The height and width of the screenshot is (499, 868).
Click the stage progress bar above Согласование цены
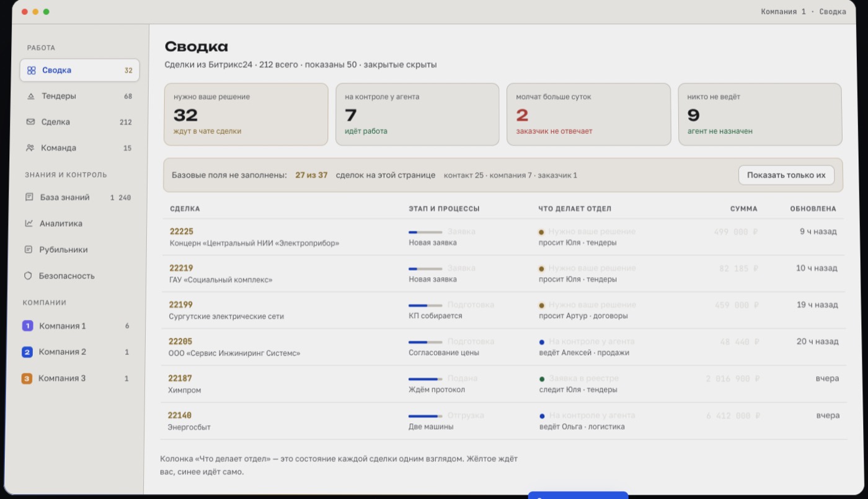point(425,342)
